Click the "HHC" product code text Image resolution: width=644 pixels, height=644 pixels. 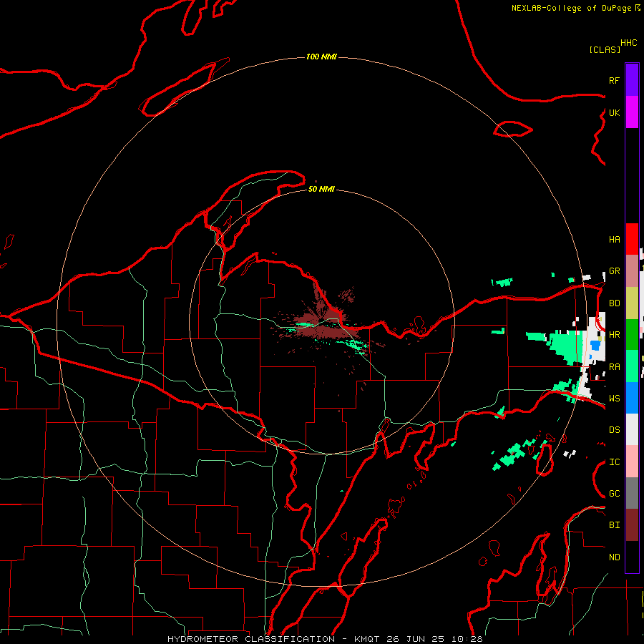point(628,43)
